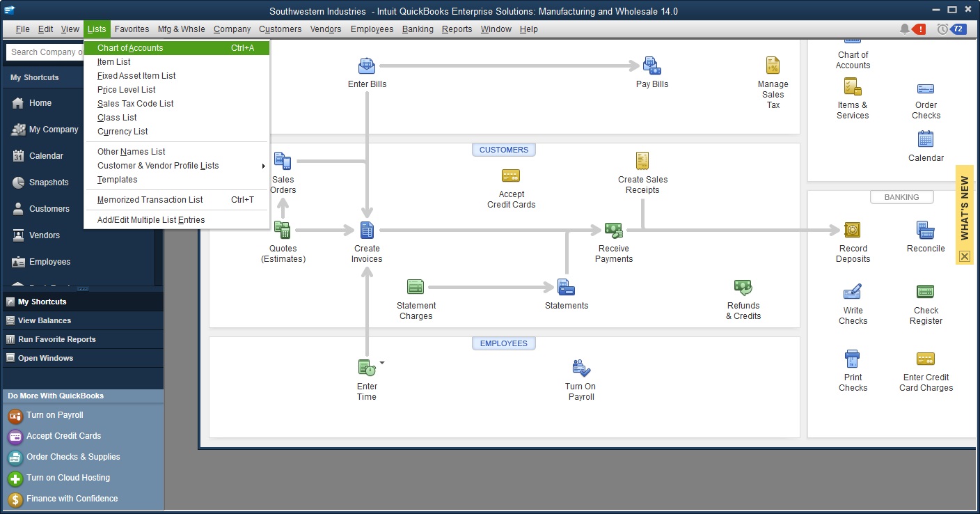Open the Record Deposits icon
Viewport: 980px width, 514px height.
click(x=853, y=230)
